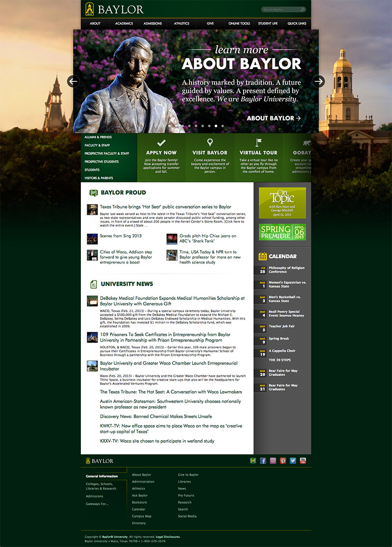The height and width of the screenshot is (547, 392).
Task: Open the Online Tools menu
Action: click(239, 24)
